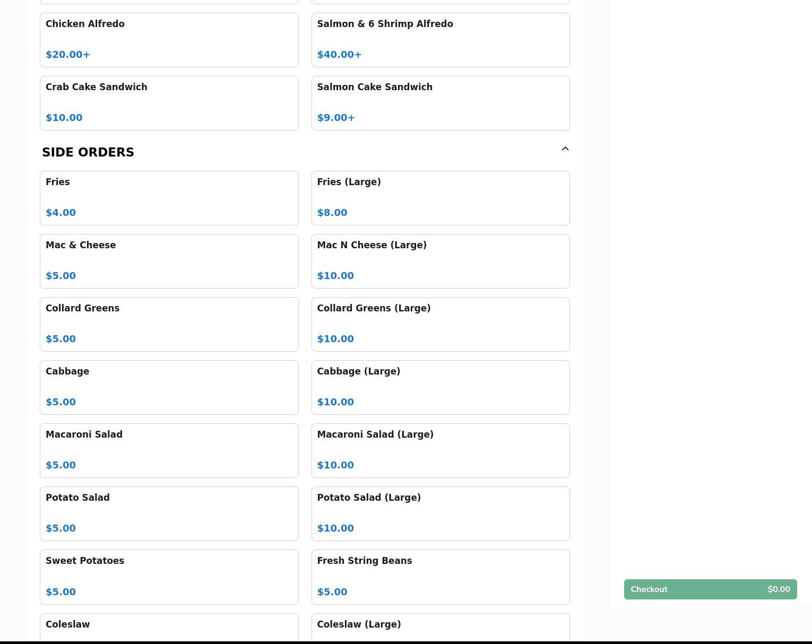The image size is (812, 644).
Task: Open the Macaroni Salad card
Action: tap(169, 451)
